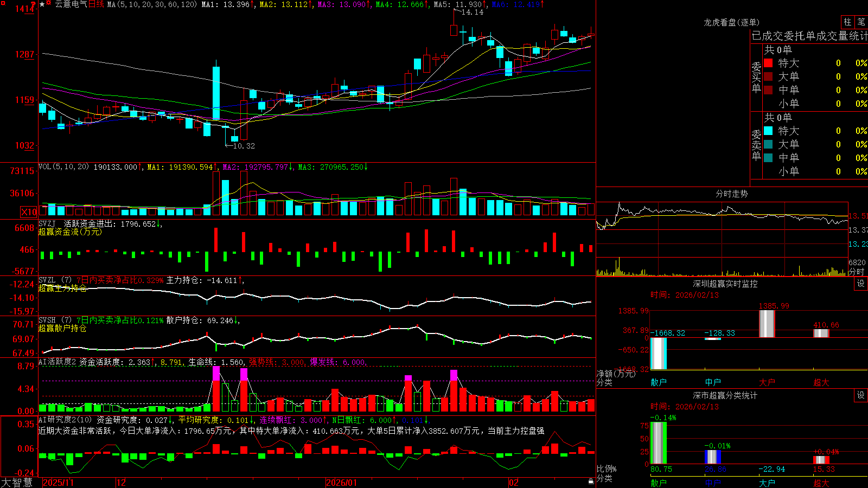Click the VOL(5,10,20) indicator label

pos(63,167)
